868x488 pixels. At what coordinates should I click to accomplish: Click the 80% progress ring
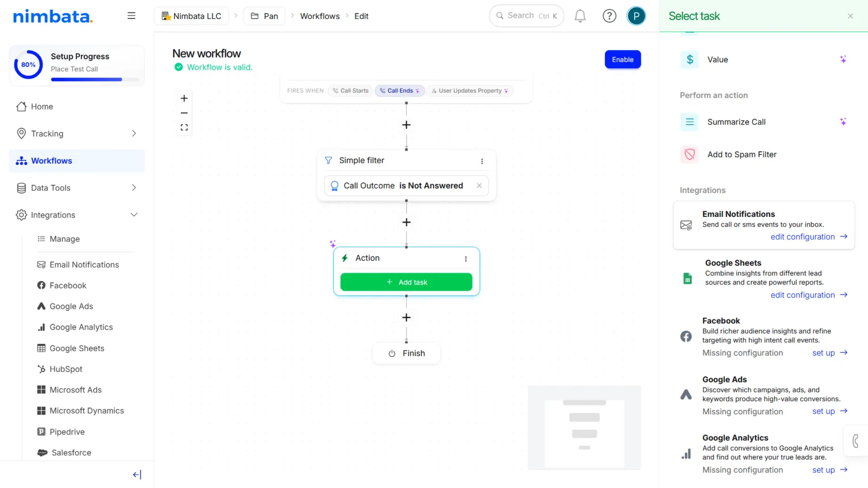tap(28, 65)
